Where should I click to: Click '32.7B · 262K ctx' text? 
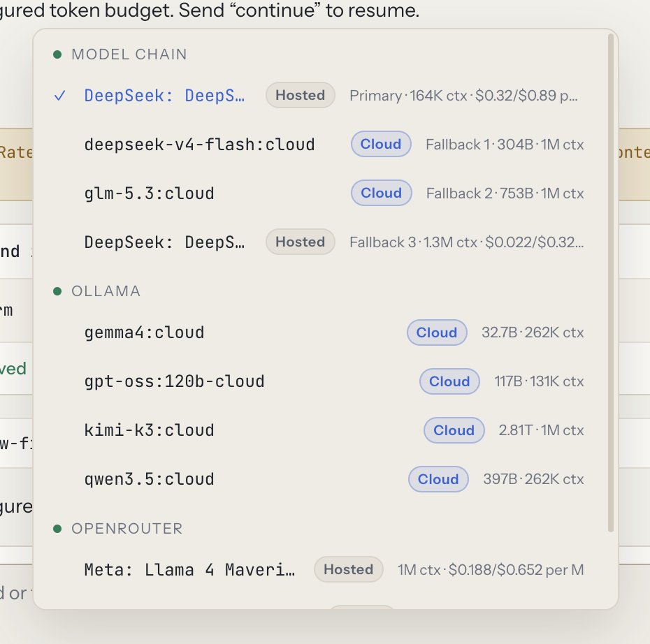(533, 332)
